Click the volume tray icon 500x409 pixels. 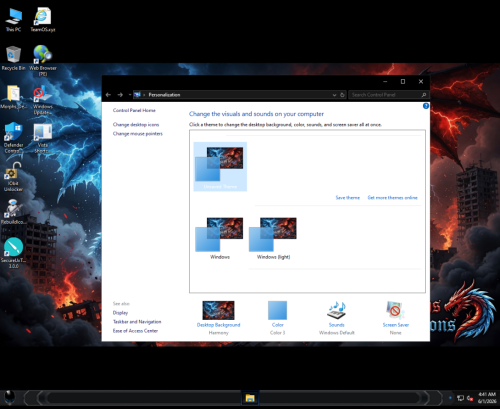tap(470, 398)
